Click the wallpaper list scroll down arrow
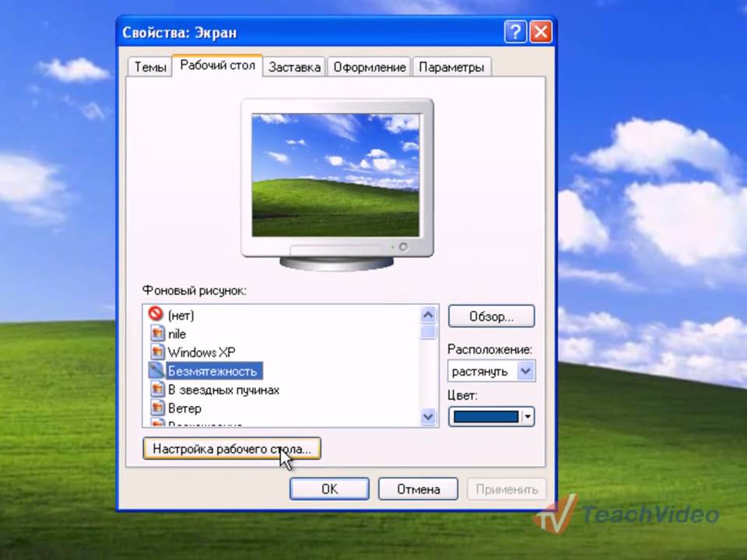 428,417
